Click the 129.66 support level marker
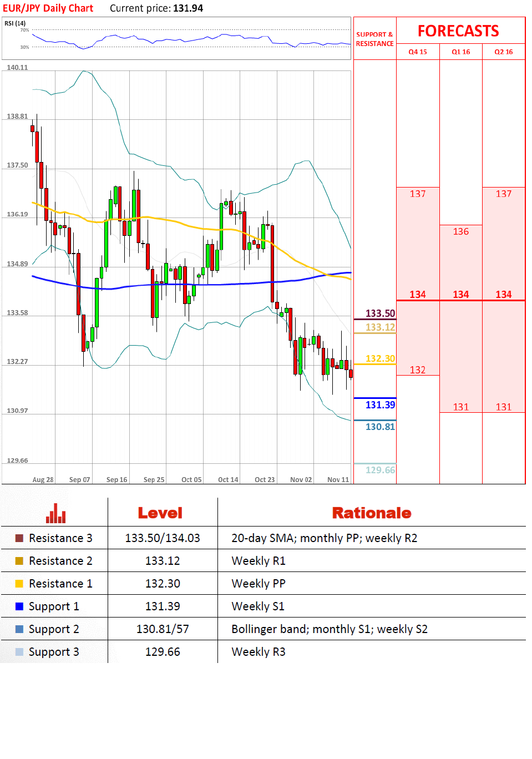The height and width of the screenshot is (759, 532). [381, 470]
